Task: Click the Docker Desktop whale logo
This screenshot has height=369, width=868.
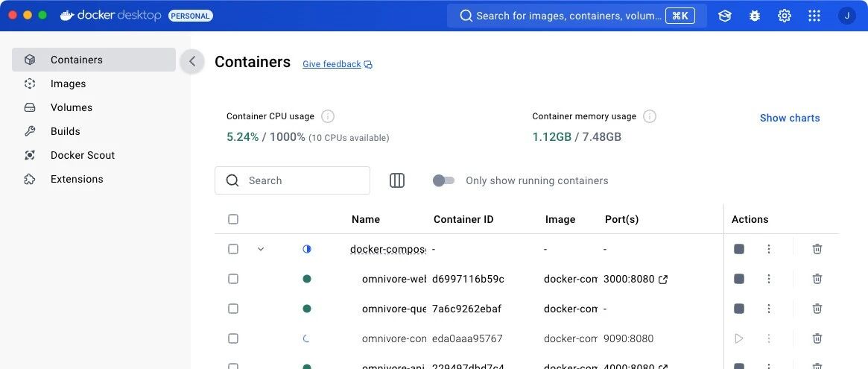Action: coord(66,16)
